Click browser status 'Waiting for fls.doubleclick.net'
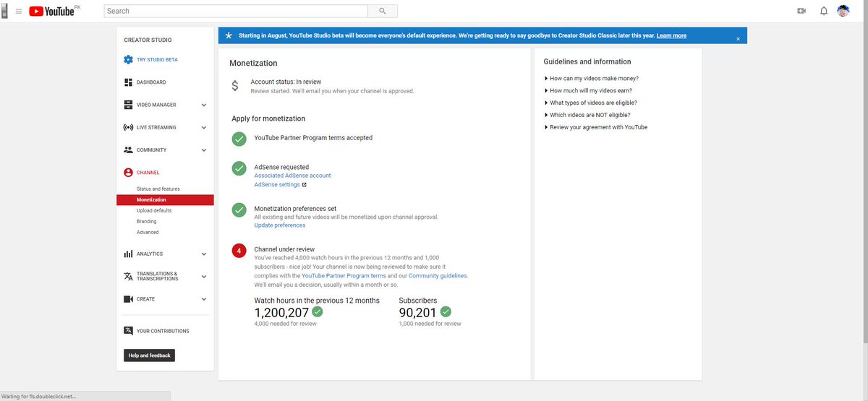Viewport: 868px width, 401px height. click(39, 396)
